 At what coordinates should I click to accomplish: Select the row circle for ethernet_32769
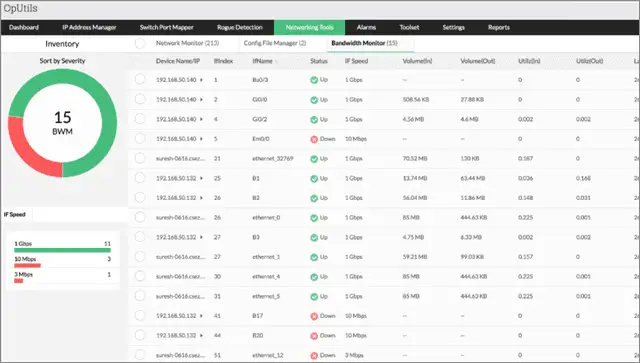click(140, 158)
